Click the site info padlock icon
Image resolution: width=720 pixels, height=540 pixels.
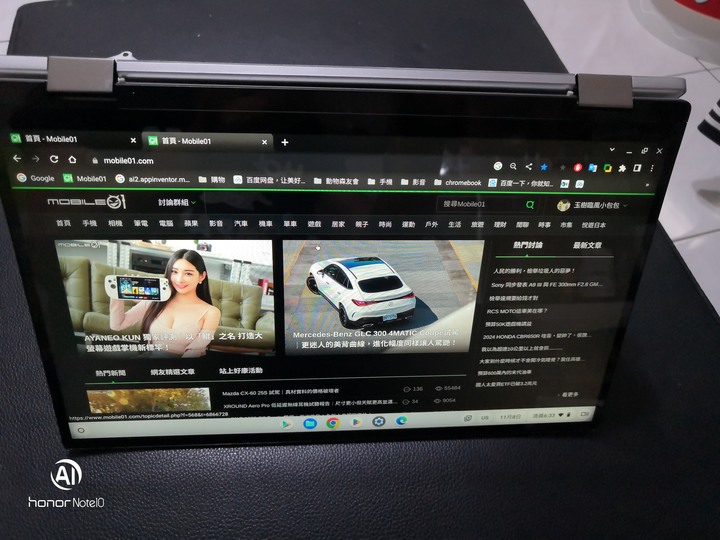[95, 161]
